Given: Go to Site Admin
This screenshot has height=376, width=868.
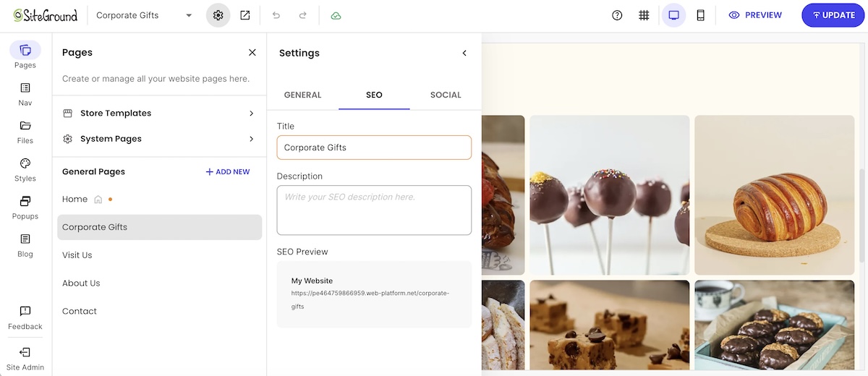Looking at the screenshot, I should tap(25, 358).
